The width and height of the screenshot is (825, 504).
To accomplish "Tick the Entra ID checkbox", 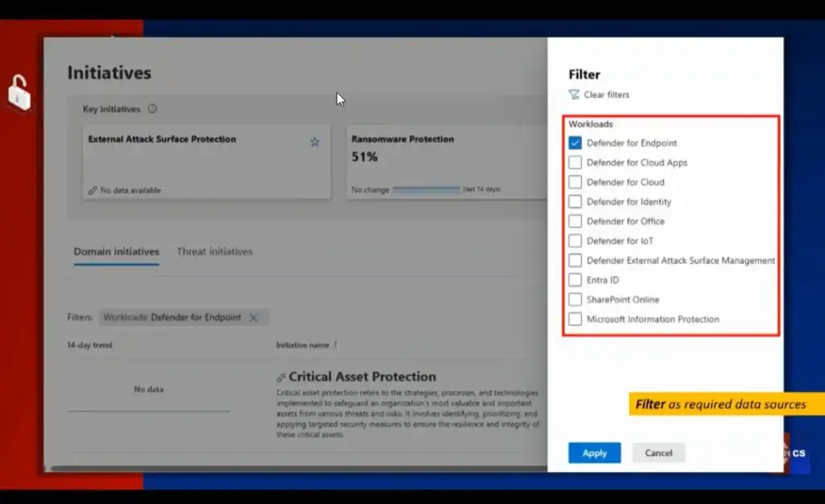I will tap(574, 279).
